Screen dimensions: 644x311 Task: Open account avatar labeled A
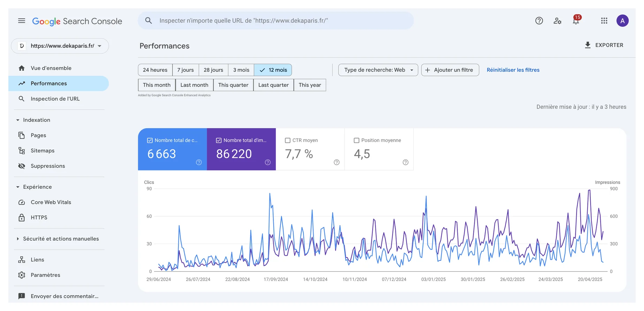pyautogui.click(x=622, y=21)
